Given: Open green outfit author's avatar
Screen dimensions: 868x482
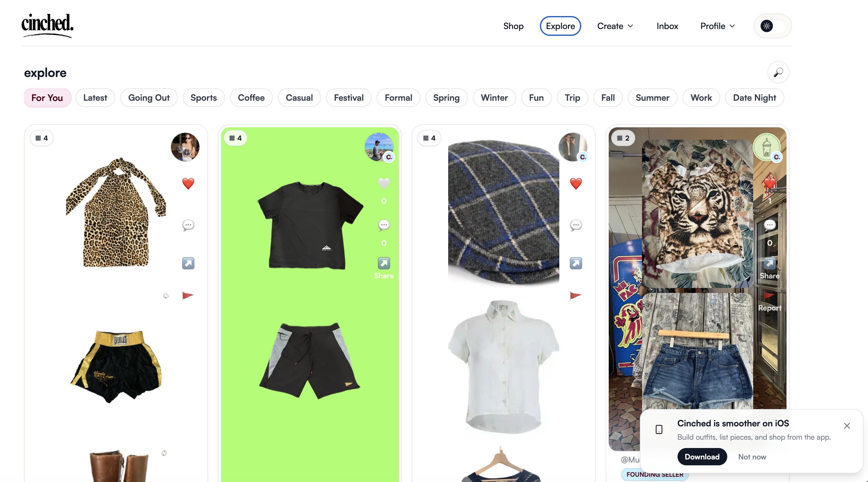Looking at the screenshot, I should pyautogui.click(x=379, y=147).
